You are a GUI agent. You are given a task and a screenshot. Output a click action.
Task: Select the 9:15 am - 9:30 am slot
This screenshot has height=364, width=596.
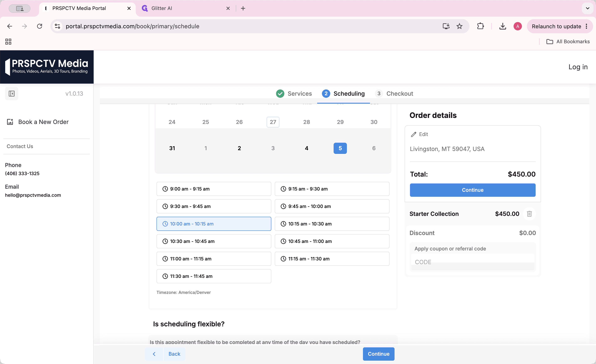click(x=332, y=189)
